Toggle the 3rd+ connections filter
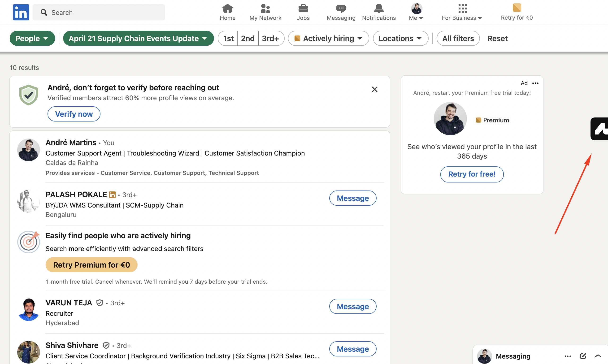 [x=271, y=38]
